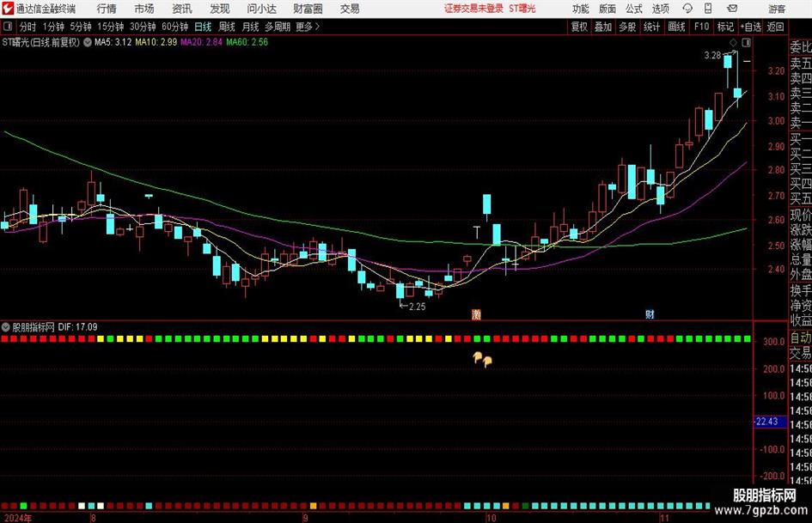Click DIF: 17.09 indicator value
This screenshot has width=812, height=523.
77,327
